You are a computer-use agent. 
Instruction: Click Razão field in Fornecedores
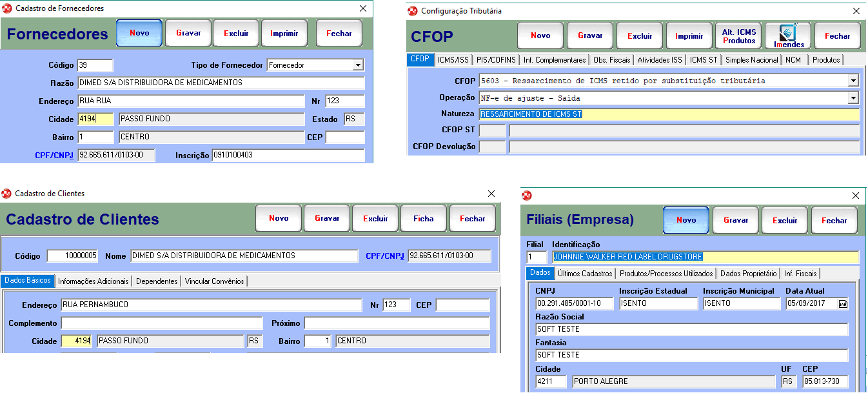coord(221,83)
